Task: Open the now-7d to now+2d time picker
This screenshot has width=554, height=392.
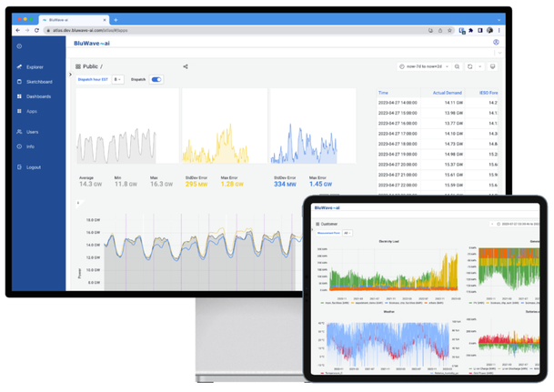Action: pyautogui.click(x=424, y=66)
